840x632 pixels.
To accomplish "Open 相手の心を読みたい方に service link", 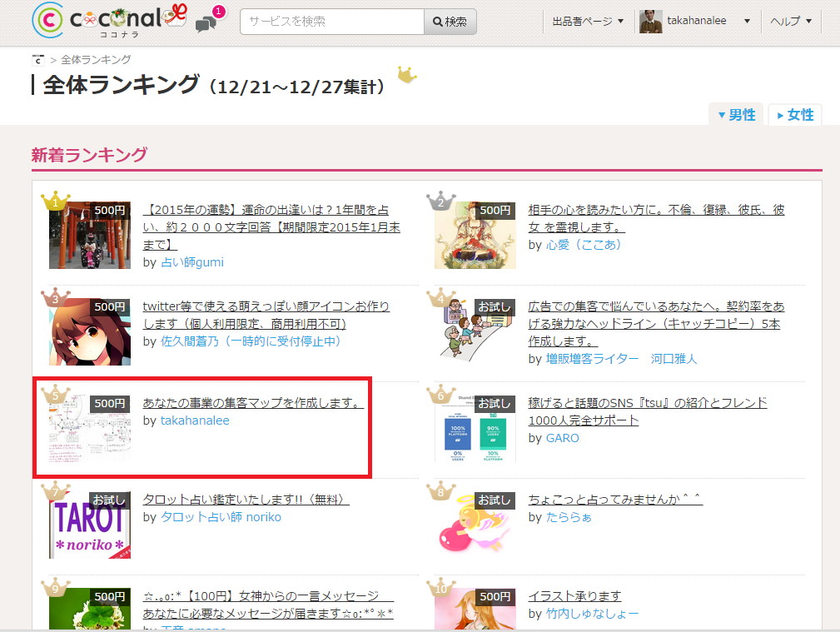I will coord(656,218).
